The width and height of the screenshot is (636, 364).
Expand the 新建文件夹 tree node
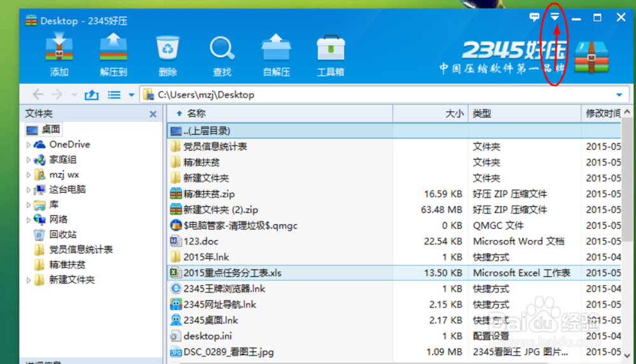28,280
